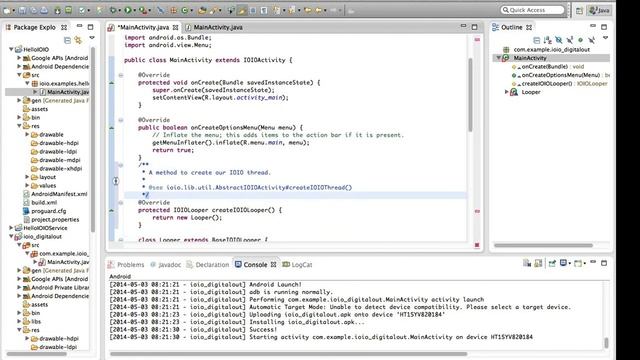
Task: Toggle Hide Fields in Outline toolbar
Action: pos(558,40)
